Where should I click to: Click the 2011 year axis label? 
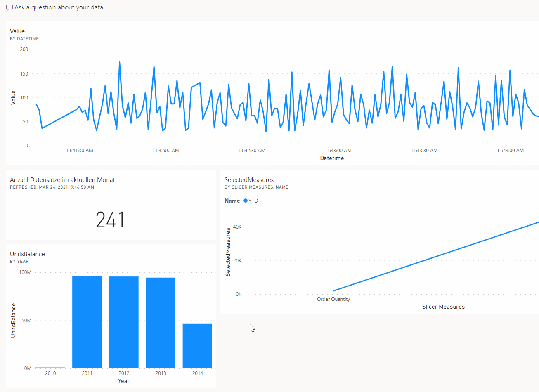[87, 373]
